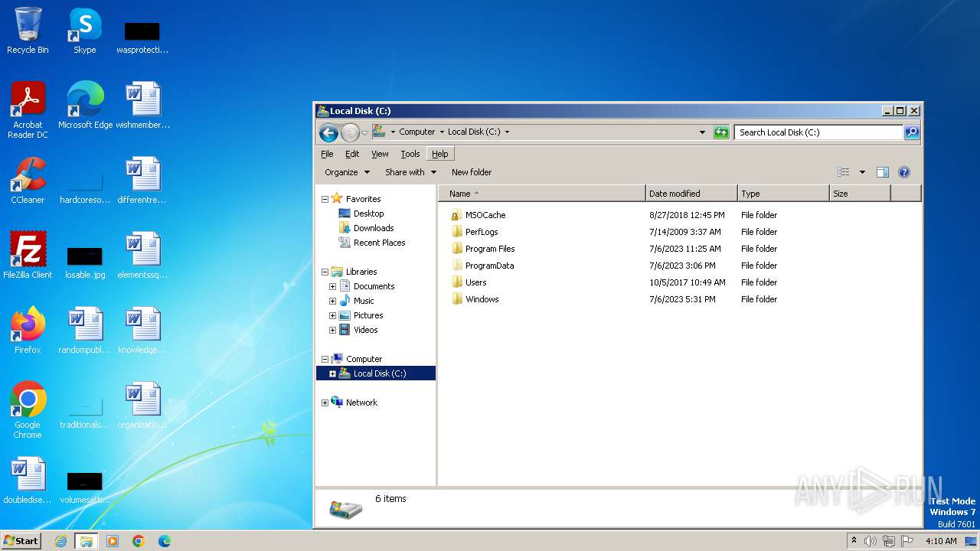980x551 pixels.
Task: Select Acrobat Reader DC desktop icon
Action: click(28, 110)
